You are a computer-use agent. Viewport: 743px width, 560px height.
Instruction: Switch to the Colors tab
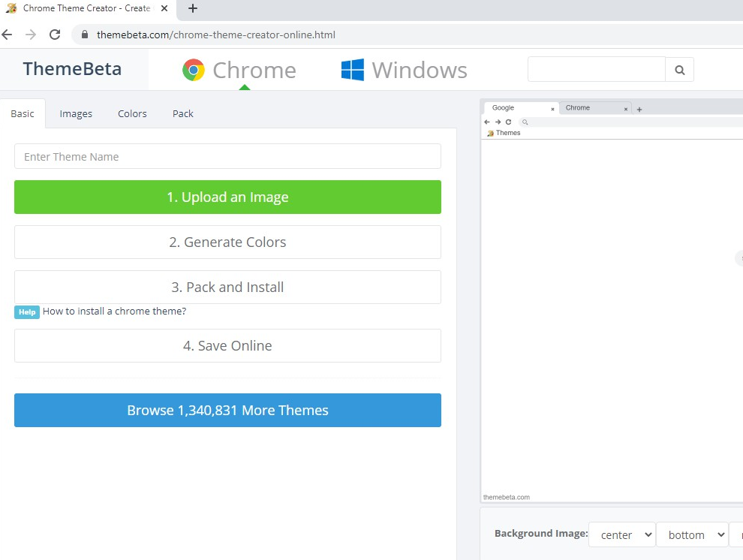[x=132, y=113]
